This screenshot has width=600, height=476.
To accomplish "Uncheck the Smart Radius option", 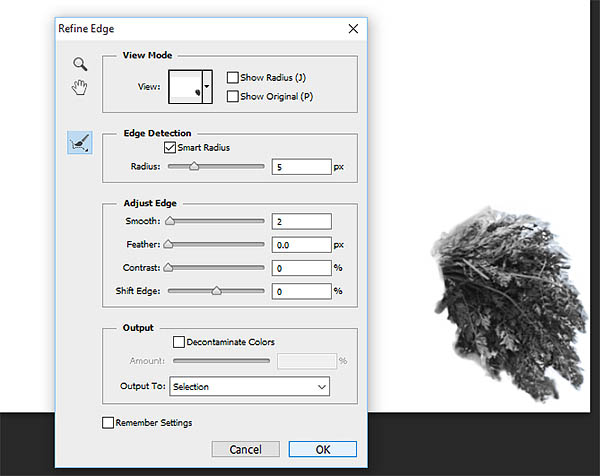I will click(170, 147).
